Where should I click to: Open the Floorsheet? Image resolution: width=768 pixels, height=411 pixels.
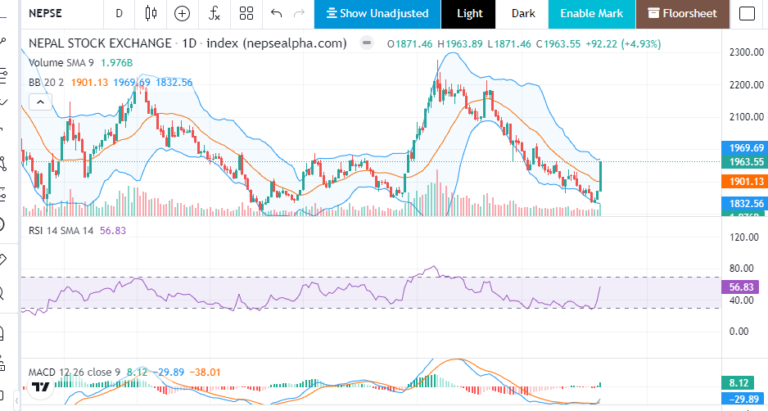[681, 14]
